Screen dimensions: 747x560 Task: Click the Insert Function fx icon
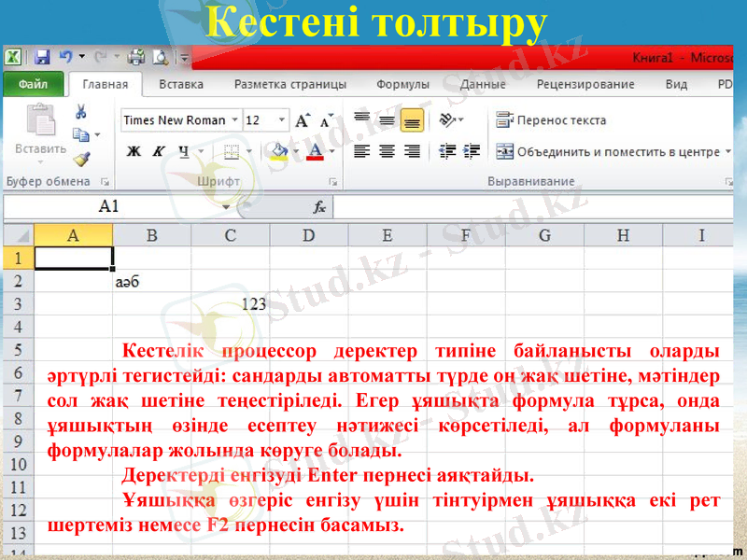319,206
